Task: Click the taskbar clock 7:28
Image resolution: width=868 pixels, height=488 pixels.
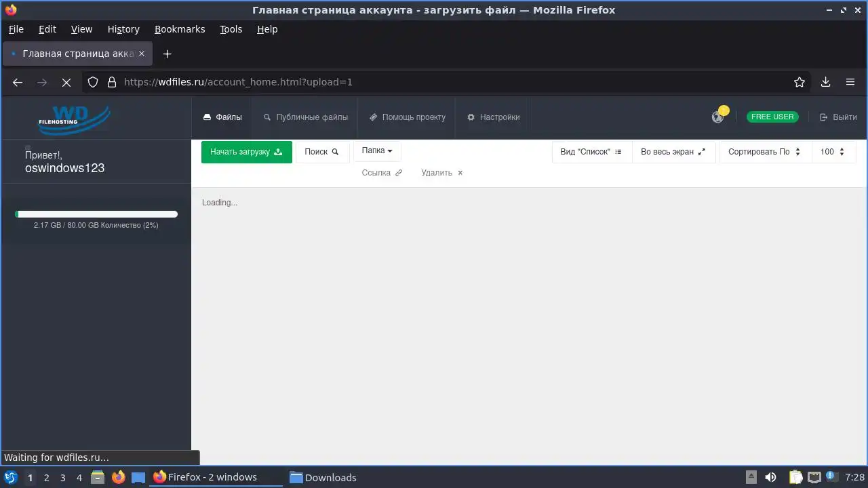Action: click(855, 477)
